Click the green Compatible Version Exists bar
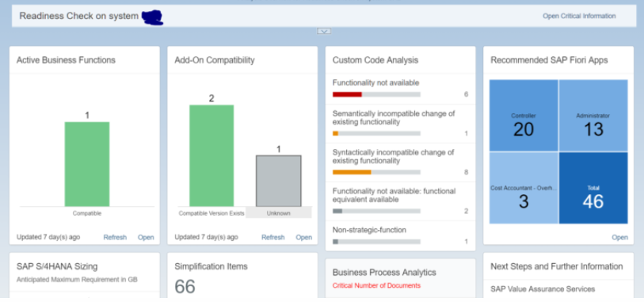This screenshot has width=644, height=302. pyautogui.click(x=211, y=155)
